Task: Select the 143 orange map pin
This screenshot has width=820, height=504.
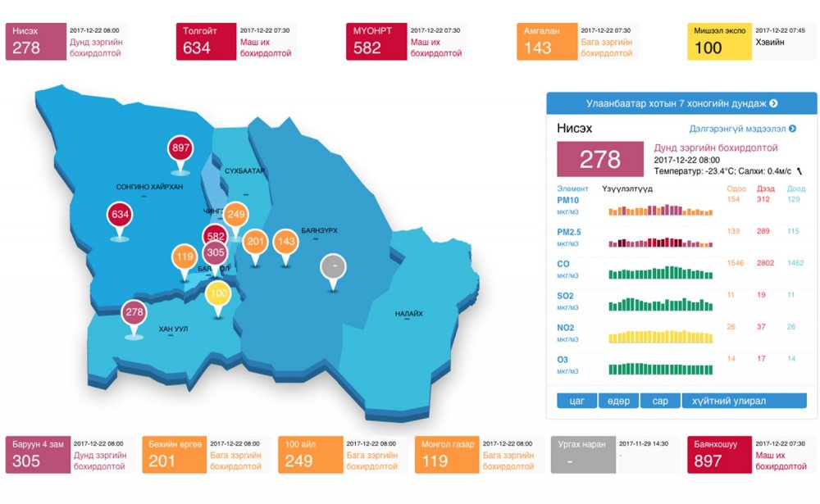Action: pos(285,242)
